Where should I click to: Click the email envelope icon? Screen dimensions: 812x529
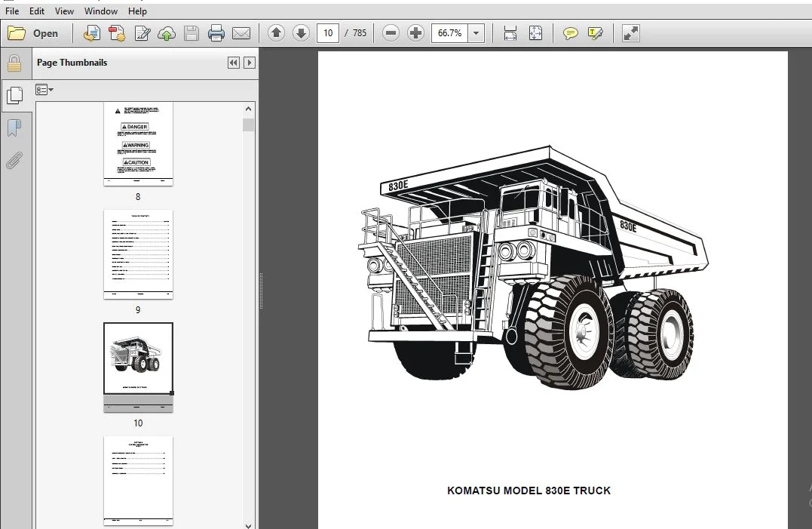click(x=241, y=33)
